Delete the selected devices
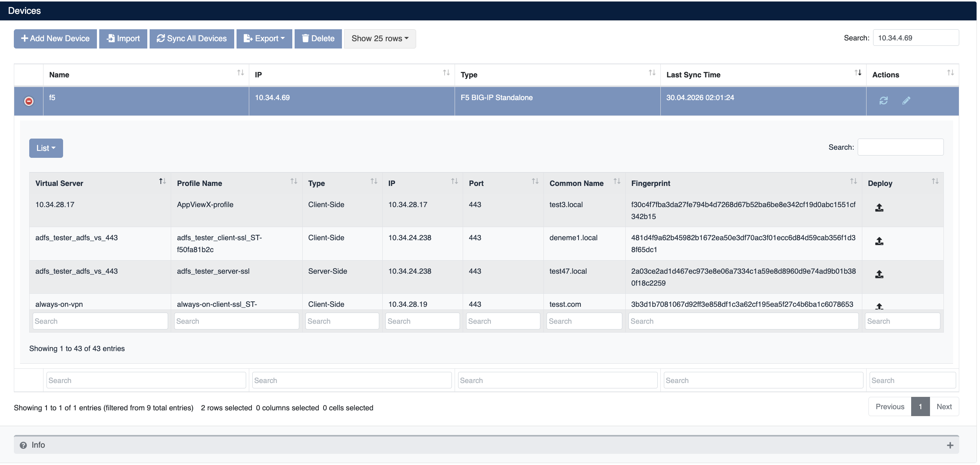980x465 pixels. pyautogui.click(x=318, y=39)
